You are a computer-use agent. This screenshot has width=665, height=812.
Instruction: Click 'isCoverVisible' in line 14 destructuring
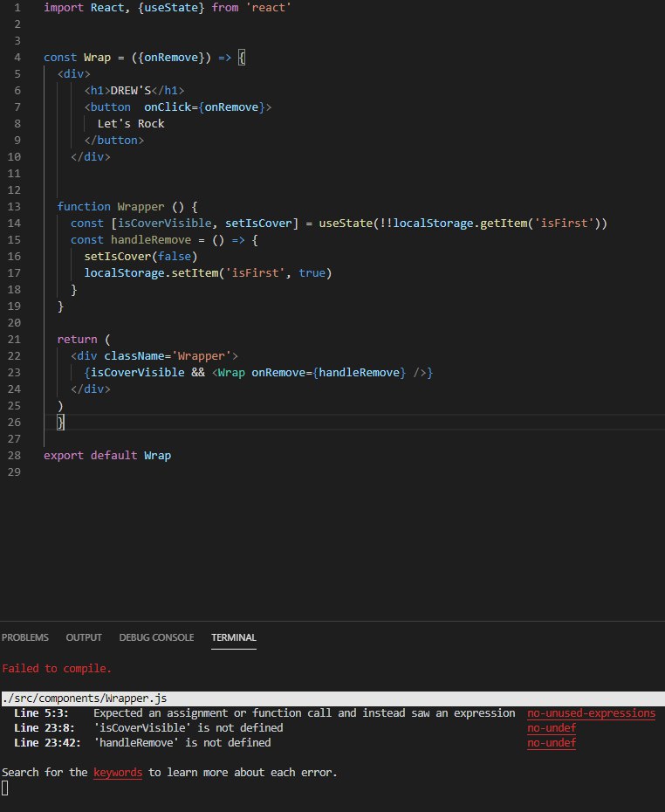165,224
